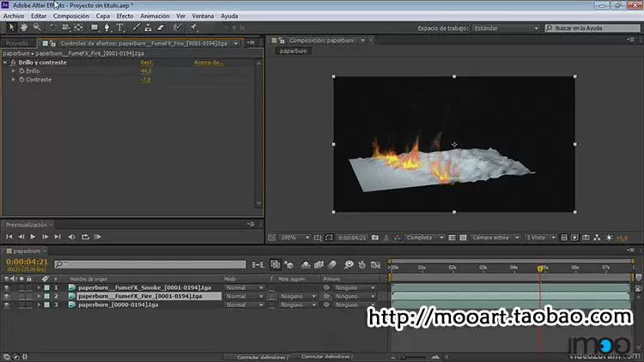Hide the FumeFX_Smoke layer eye
Image resolution: width=644 pixels, height=362 pixels.
[7, 287]
